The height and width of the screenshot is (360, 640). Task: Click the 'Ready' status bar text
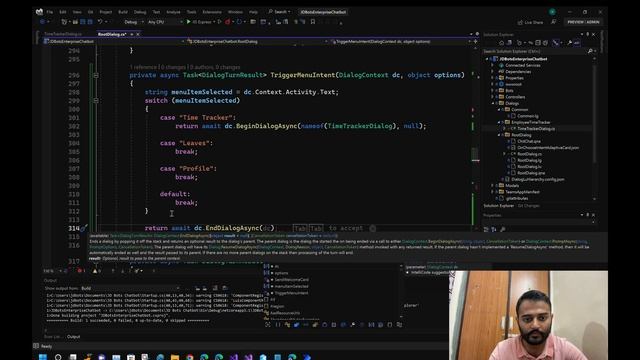[46, 347]
